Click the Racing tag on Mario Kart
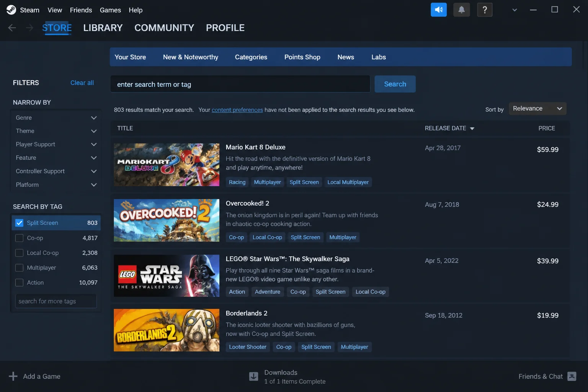Image resolution: width=588 pixels, height=392 pixels. (237, 182)
